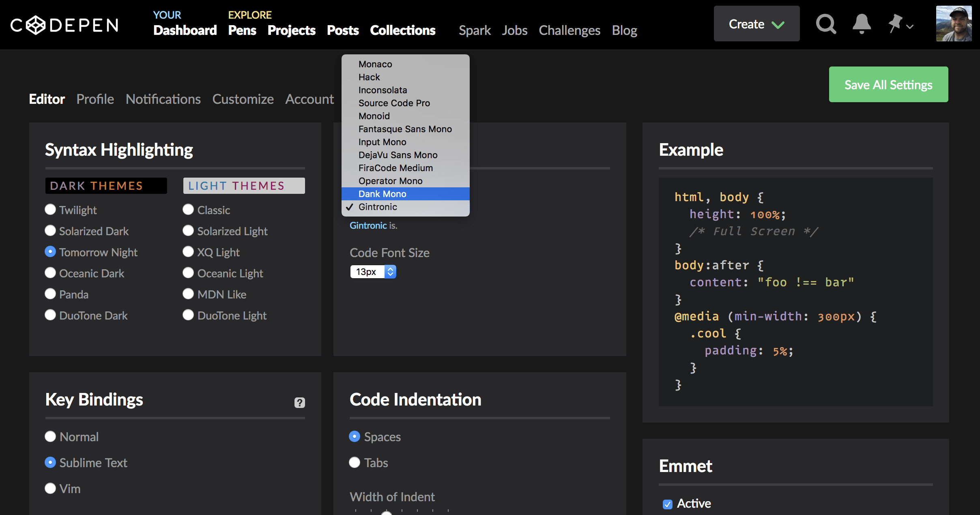Open the Jobs page
The width and height of the screenshot is (980, 515).
click(x=514, y=30)
